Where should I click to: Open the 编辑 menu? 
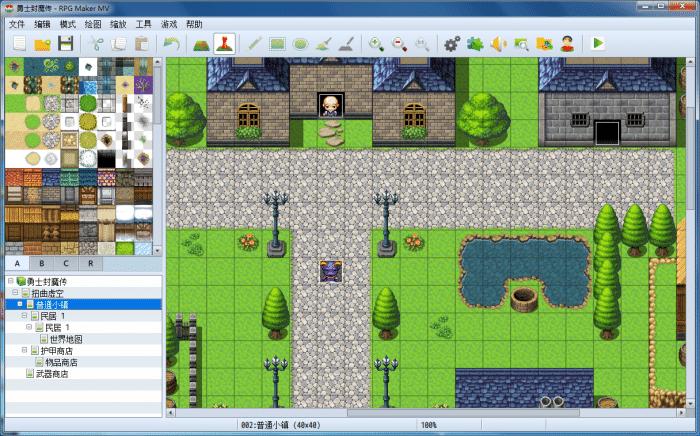point(42,24)
